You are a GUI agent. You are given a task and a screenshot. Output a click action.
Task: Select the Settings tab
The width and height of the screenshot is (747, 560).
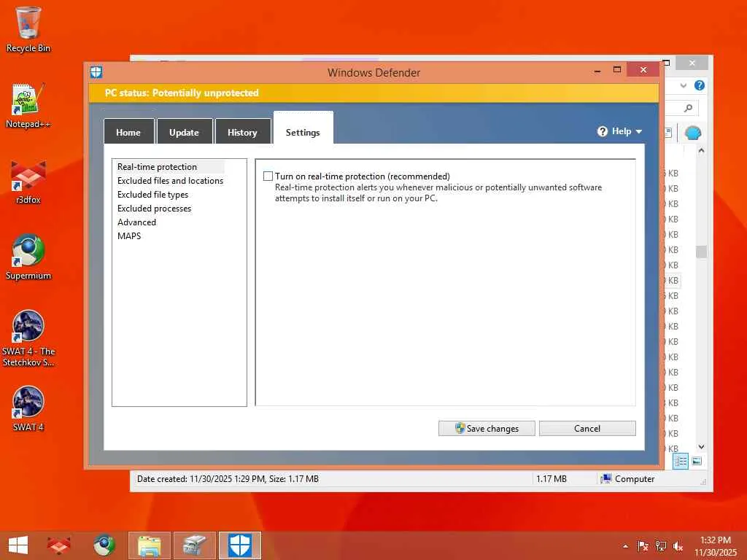[303, 130]
